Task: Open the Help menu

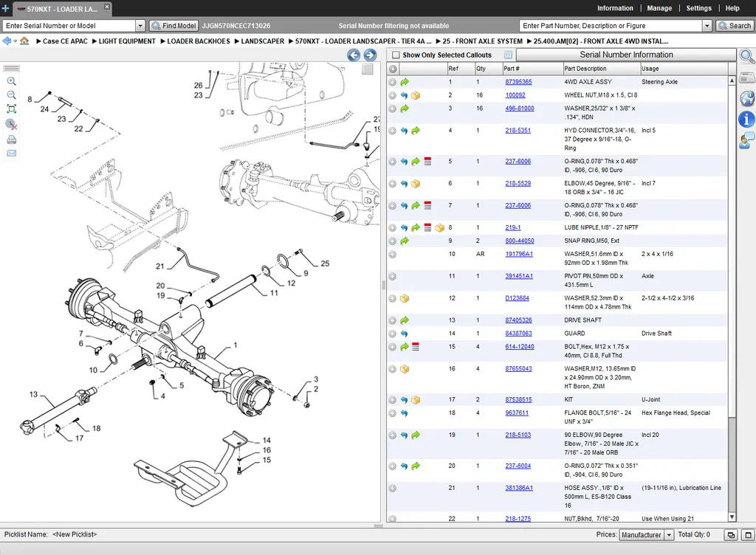Action: tap(732, 8)
